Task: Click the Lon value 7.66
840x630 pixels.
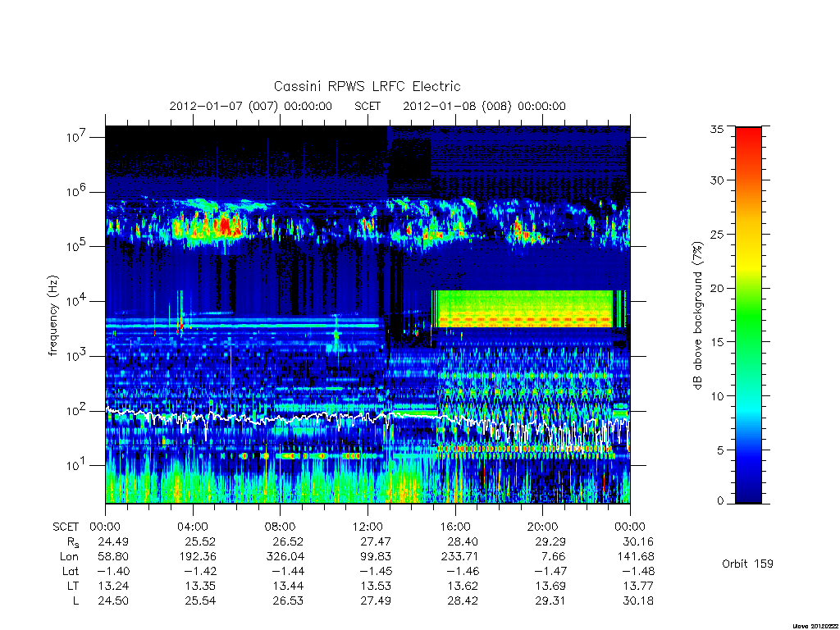Action: coord(554,557)
